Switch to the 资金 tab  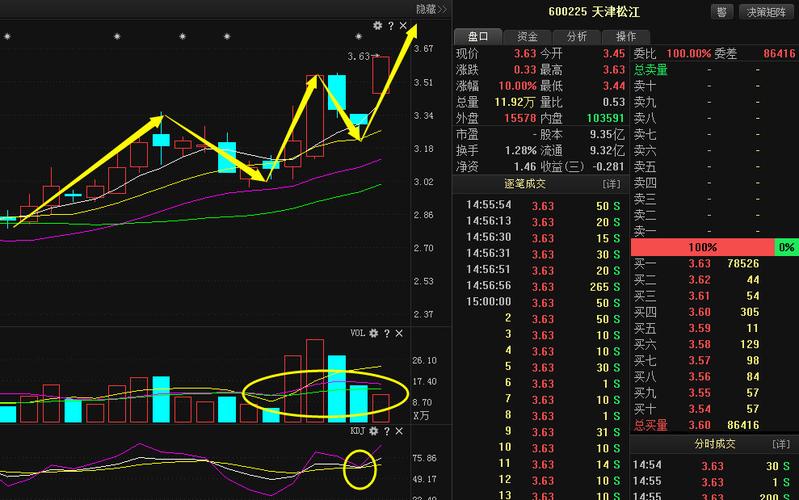527,36
